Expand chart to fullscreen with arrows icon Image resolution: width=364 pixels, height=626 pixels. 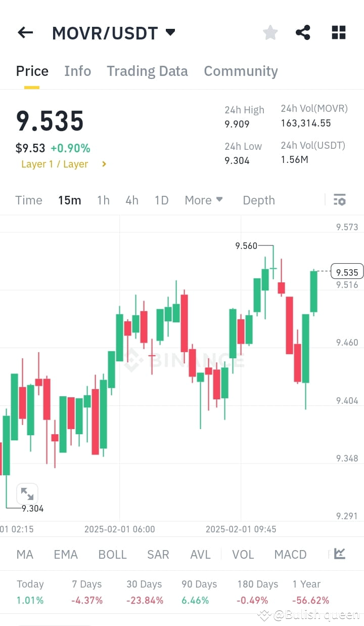tap(27, 493)
